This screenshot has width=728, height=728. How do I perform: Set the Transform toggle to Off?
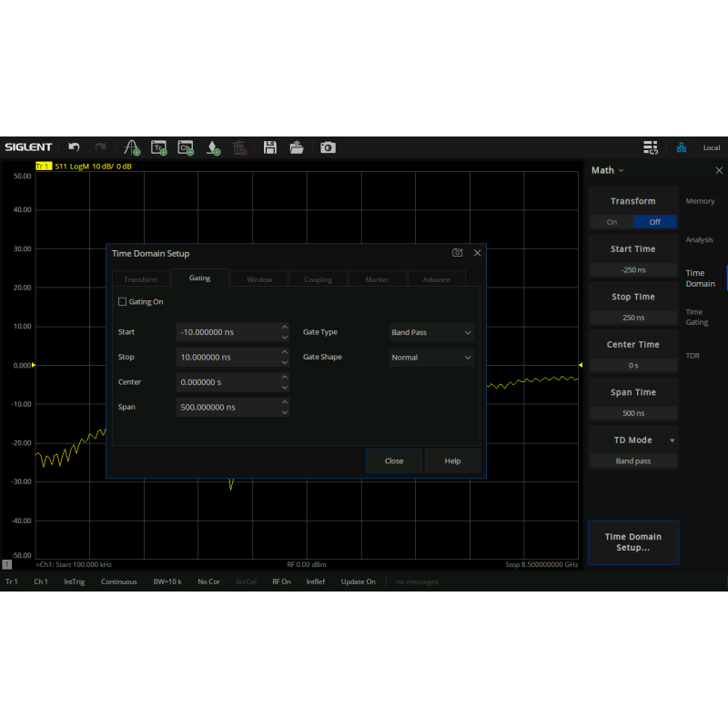654,222
